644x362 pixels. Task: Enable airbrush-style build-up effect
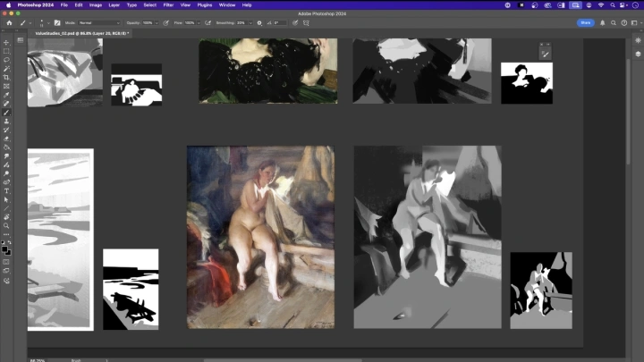[208, 22]
